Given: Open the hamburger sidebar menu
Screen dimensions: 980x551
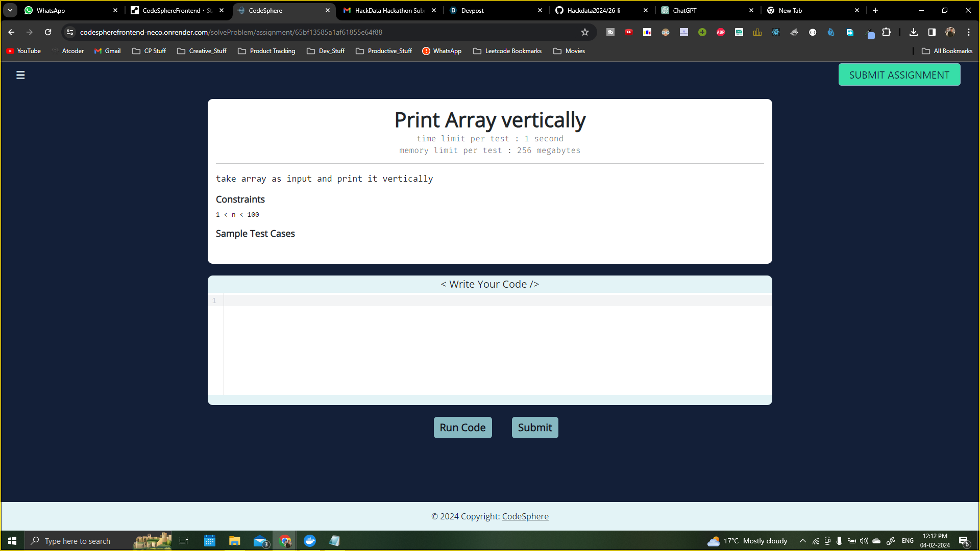Looking at the screenshot, I should click(x=20, y=75).
